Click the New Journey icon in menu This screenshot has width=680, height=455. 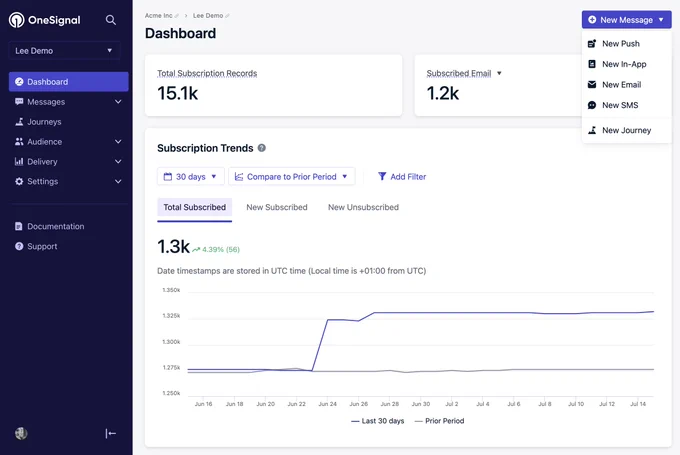pyautogui.click(x=592, y=130)
